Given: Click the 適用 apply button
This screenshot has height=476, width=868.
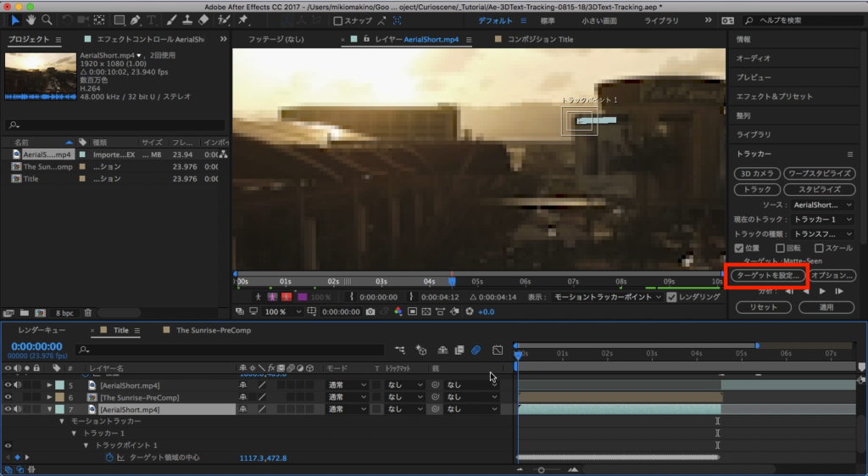Looking at the screenshot, I should (x=826, y=306).
